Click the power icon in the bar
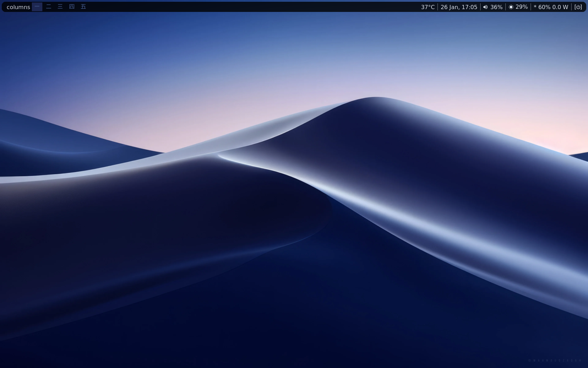 (578, 7)
